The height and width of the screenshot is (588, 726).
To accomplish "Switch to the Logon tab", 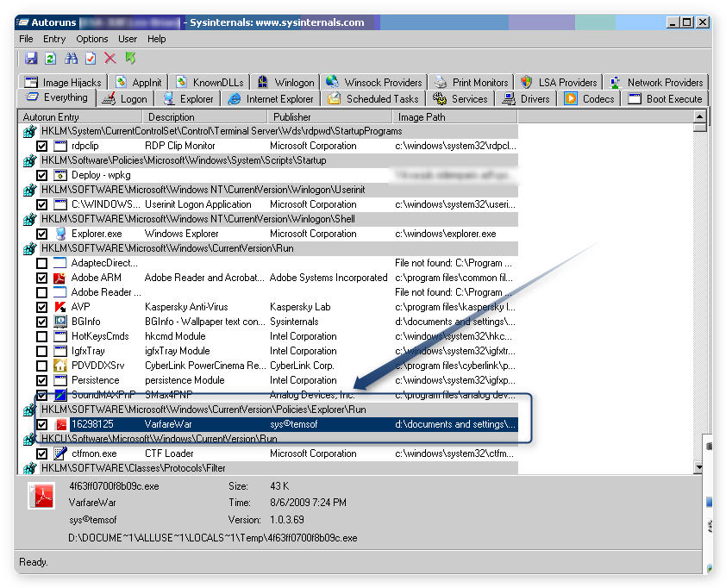I will point(125,98).
